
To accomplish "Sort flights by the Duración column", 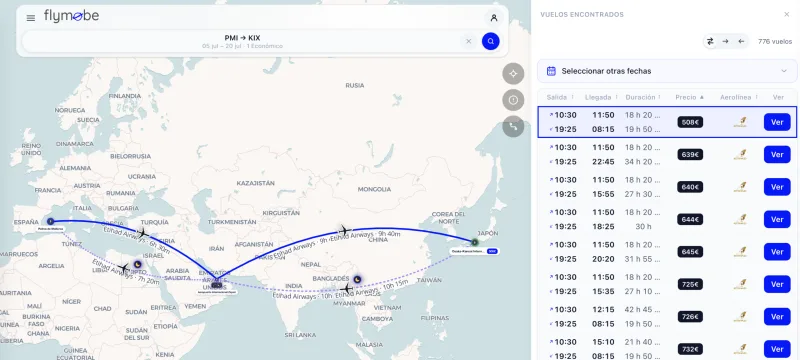I will 643,97.
